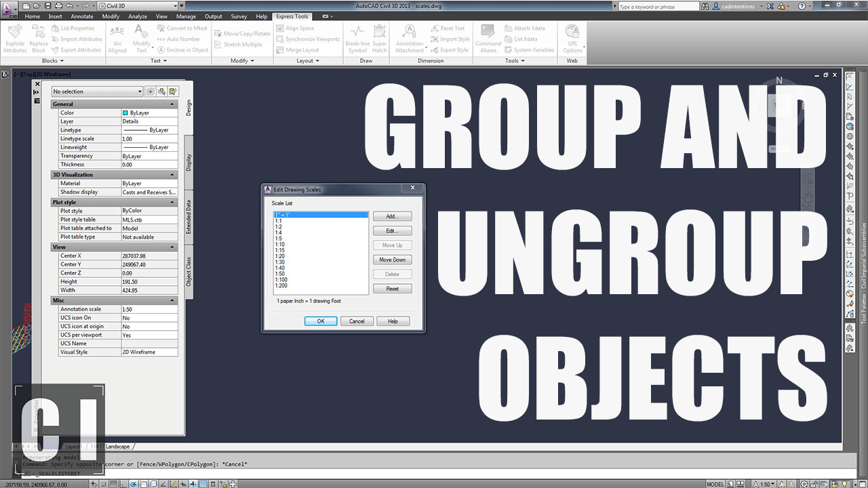Click the MODEL button in status bar
Screen dimensions: 868x488
[715, 484]
